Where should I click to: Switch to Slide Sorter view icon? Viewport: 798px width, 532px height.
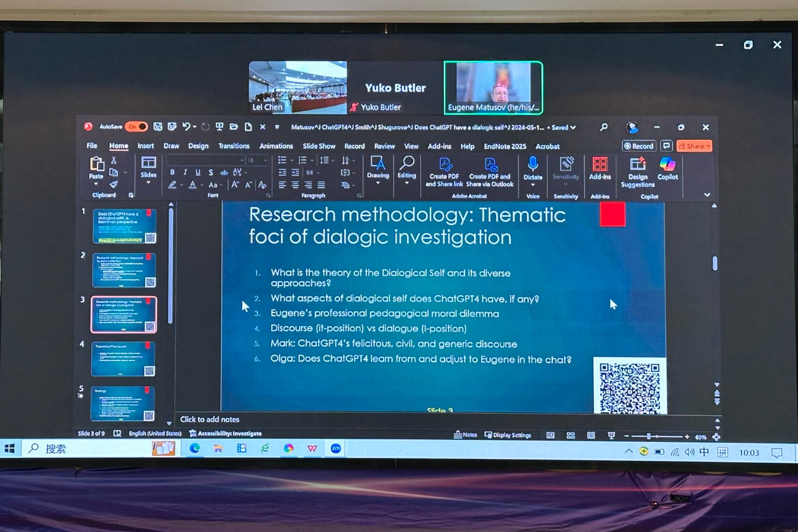pos(570,436)
